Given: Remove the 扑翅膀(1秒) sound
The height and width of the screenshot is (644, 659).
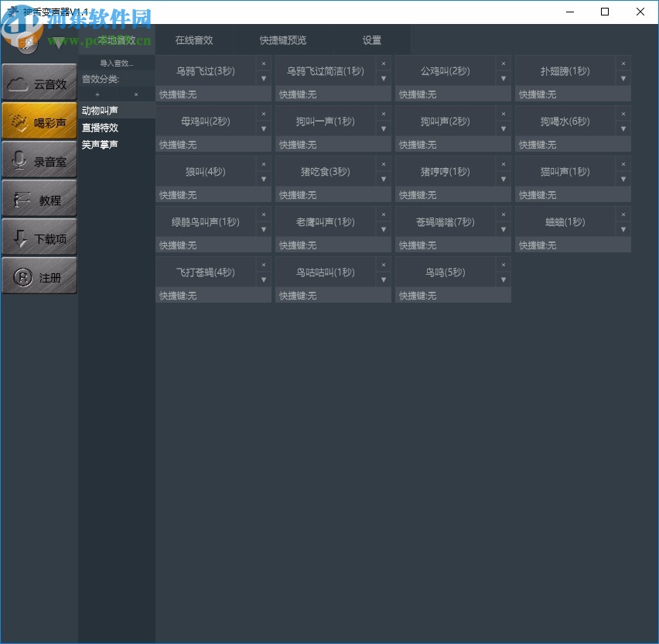Looking at the screenshot, I should pos(623,63).
